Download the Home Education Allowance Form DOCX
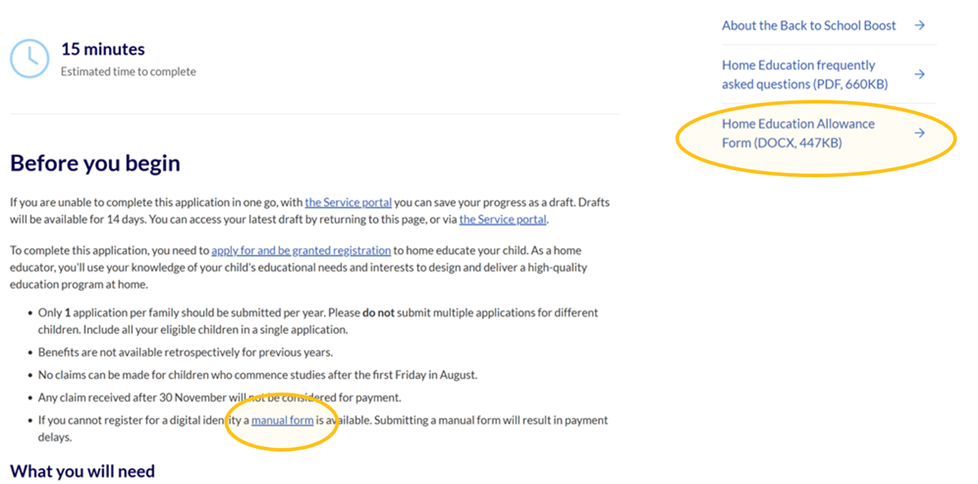Image resolution: width=978 pixels, height=484 pixels. tap(797, 133)
